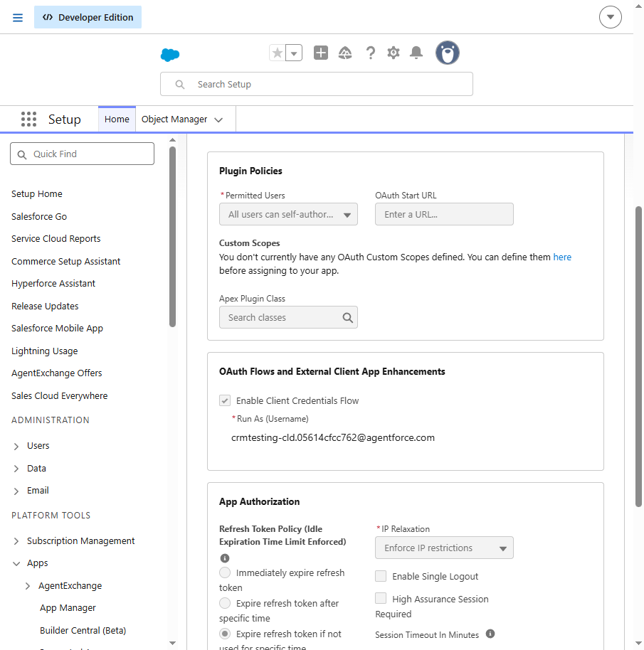This screenshot has width=644, height=650.
Task: Open the Help question mark icon
Action: point(370,53)
